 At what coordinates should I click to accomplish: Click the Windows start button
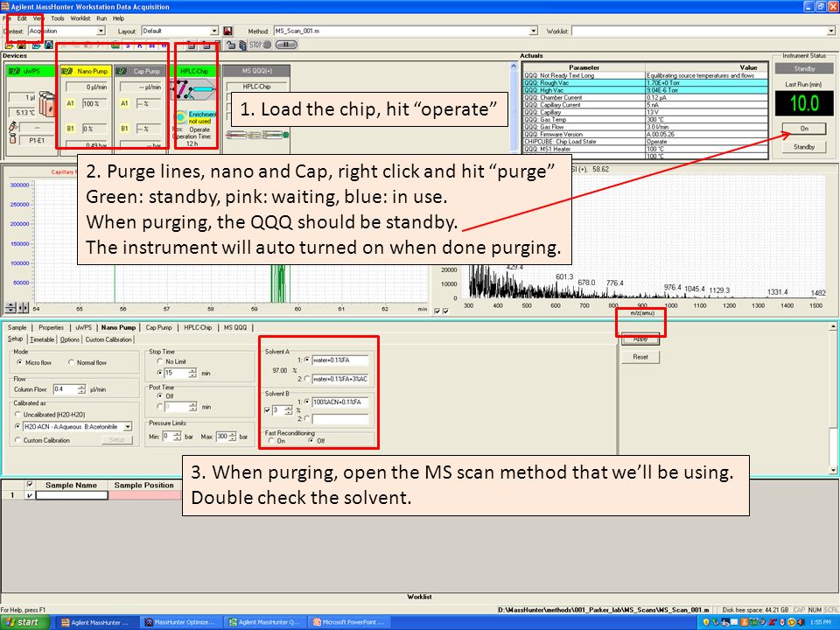pyautogui.click(x=24, y=622)
